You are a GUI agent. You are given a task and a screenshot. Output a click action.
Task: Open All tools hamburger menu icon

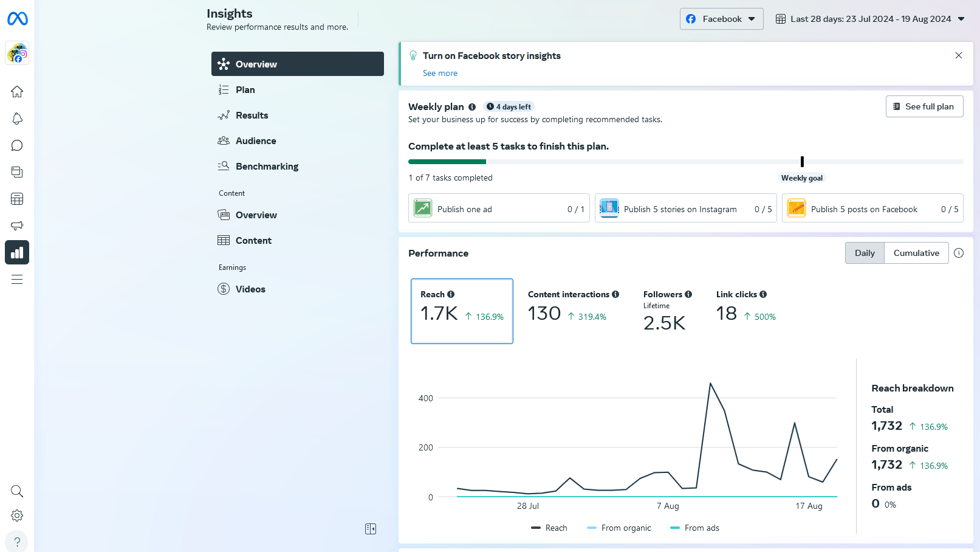(x=17, y=279)
